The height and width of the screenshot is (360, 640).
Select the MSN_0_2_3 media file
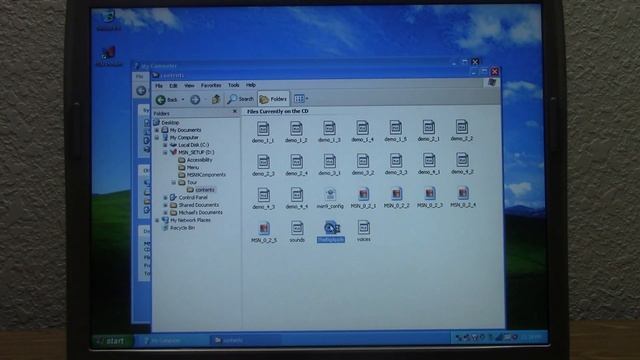[x=429, y=193]
